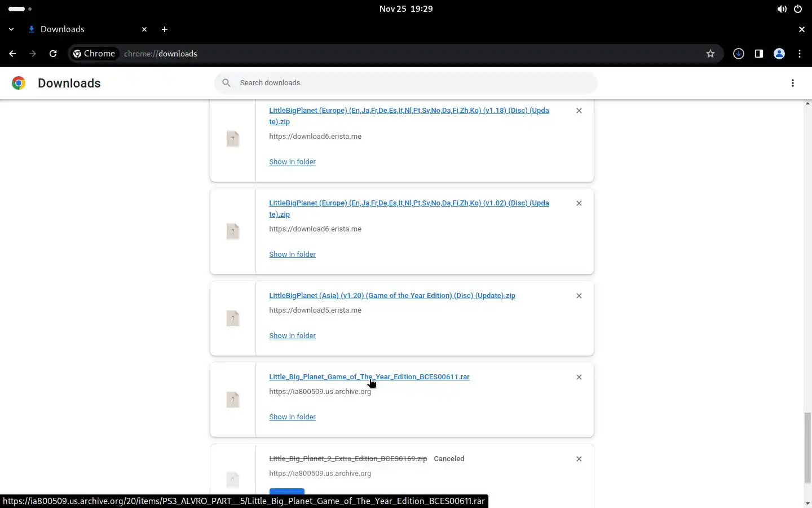Remove LittleBigPlanet v1.18 entry from list
Image resolution: width=812 pixels, height=508 pixels.
579,111
